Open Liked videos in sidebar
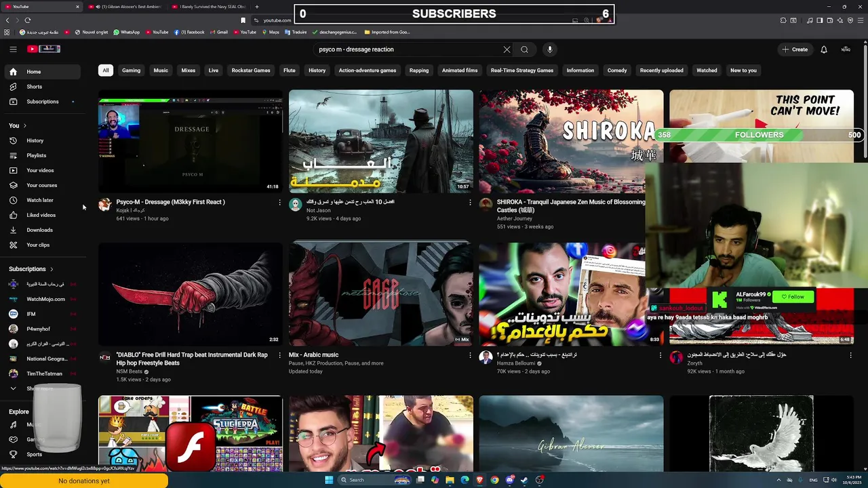This screenshot has width=868, height=488. pos(41,215)
